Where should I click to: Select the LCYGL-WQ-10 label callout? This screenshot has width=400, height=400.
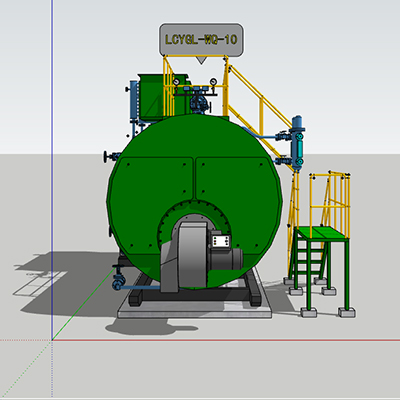click(x=201, y=40)
